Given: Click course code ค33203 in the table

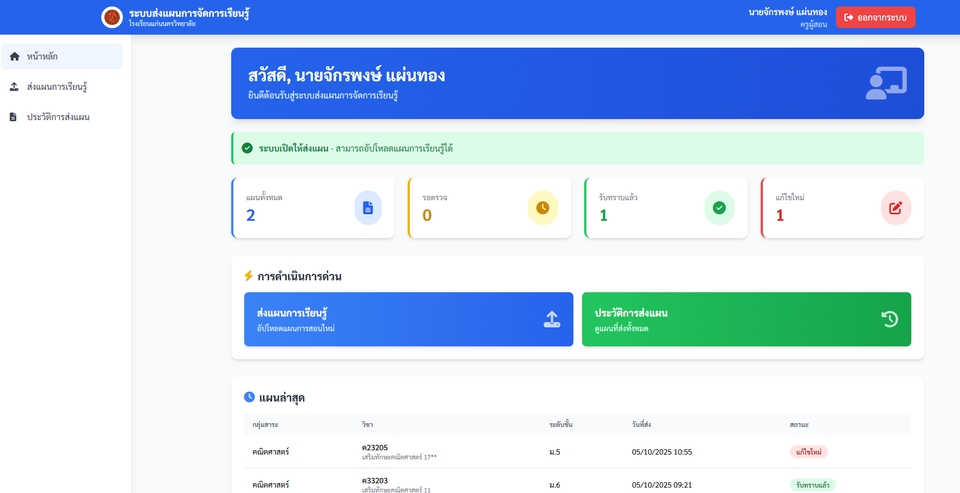Looking at the screenshot, I should click(x=375, y=481).
